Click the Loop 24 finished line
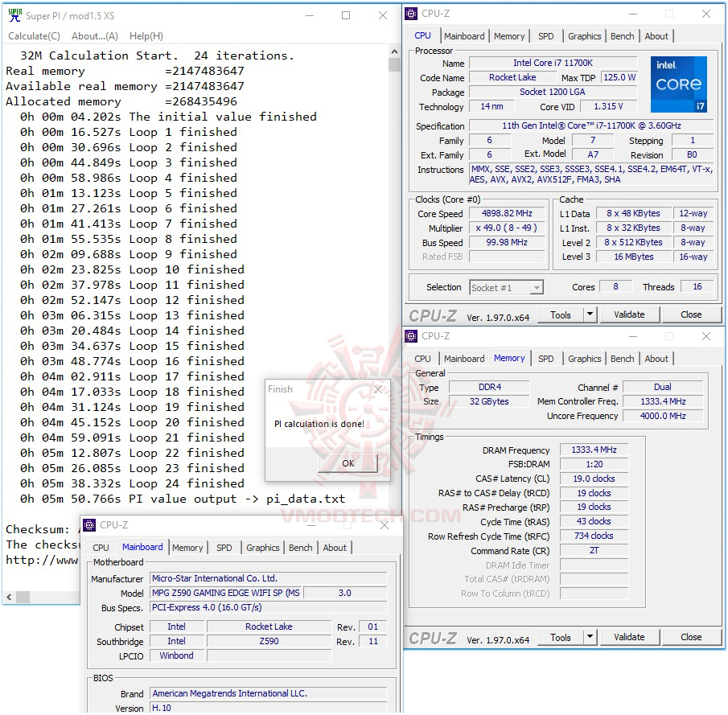Image resolution: width=728 pixels, height=715 pixels. click(x=132, y=484)
